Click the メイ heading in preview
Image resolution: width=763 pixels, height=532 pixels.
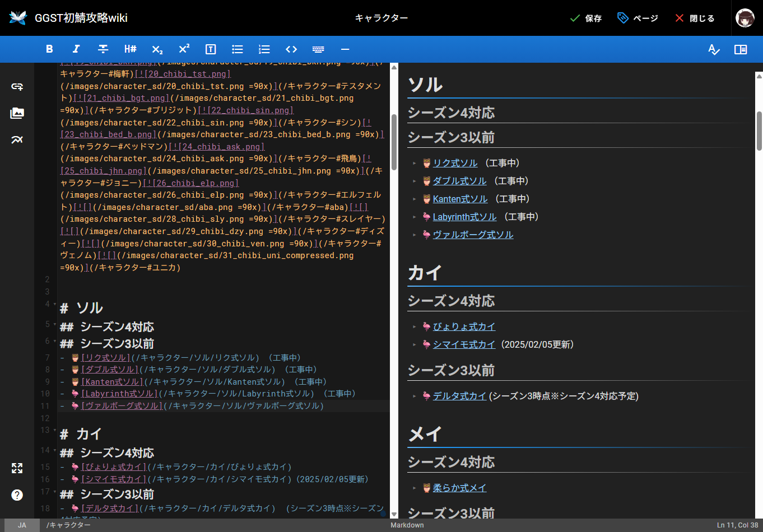tap(425, 434)
